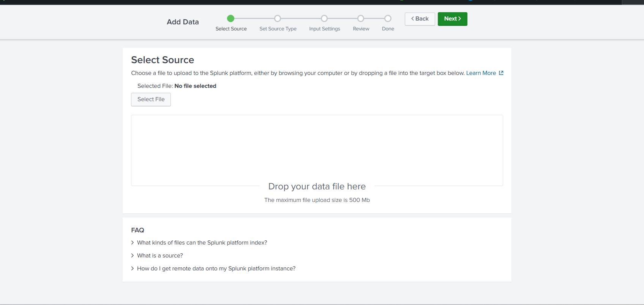644x305 pixels.
Task: Click the Done step circle
Action: click(388, 18)
